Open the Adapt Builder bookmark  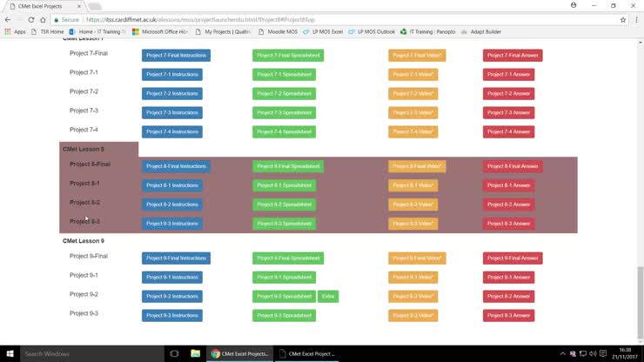click(x=481, y=31)
